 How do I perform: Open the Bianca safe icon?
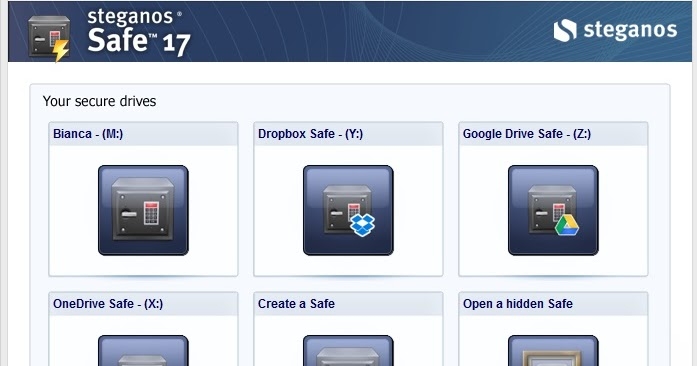(143, 210)
